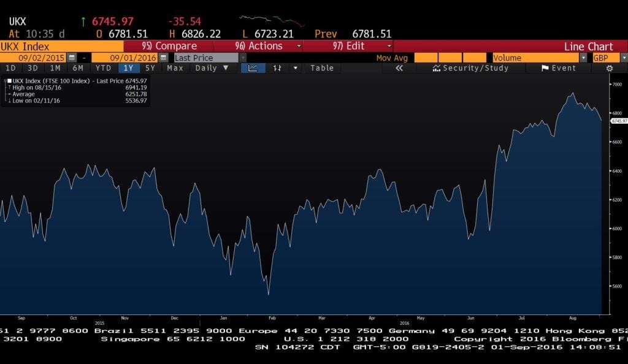Click the Aug month label on x-axis
Image resolution: width=628 pixels, height=364 pixels.
[x=573, y=318]
